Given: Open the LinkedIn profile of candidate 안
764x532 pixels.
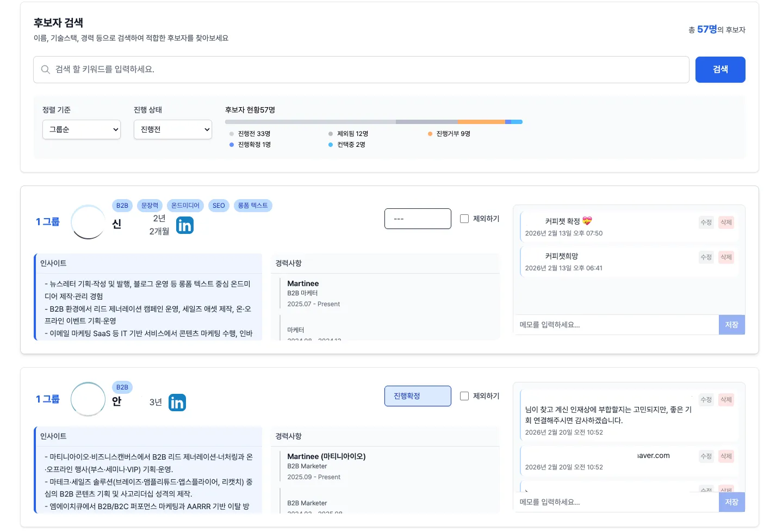Looking at the screenshot, I should pyautogui.click(x=177, y=402).
